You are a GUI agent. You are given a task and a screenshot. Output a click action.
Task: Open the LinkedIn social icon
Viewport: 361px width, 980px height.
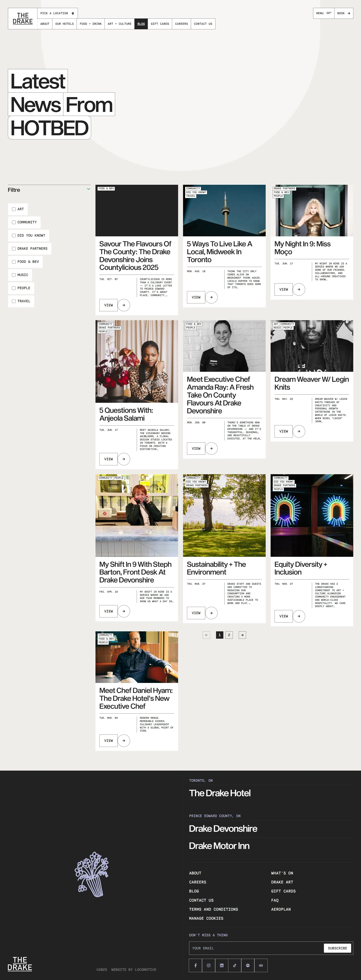[x=222, y=965]
